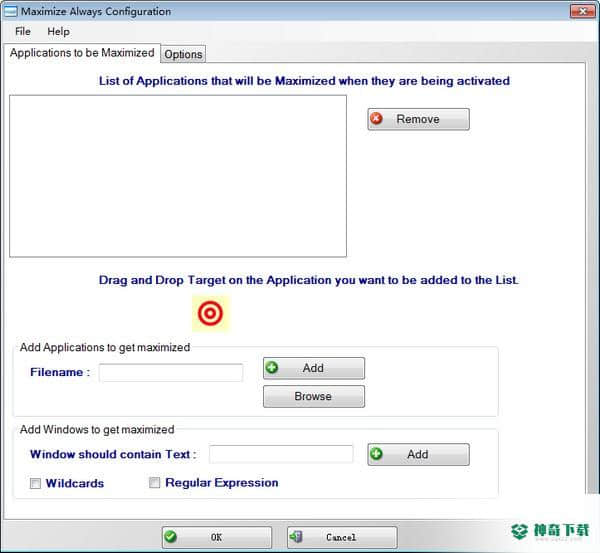The width and height of the screenshot is (600, 553).
Task: Tick the Regular Expression checkbox
Action: pyautogui.click(x=154, y=483)
